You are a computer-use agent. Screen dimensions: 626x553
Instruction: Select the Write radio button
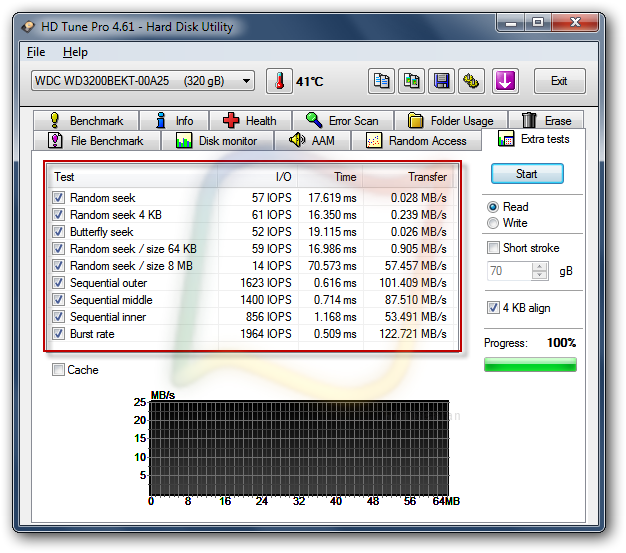493,223
